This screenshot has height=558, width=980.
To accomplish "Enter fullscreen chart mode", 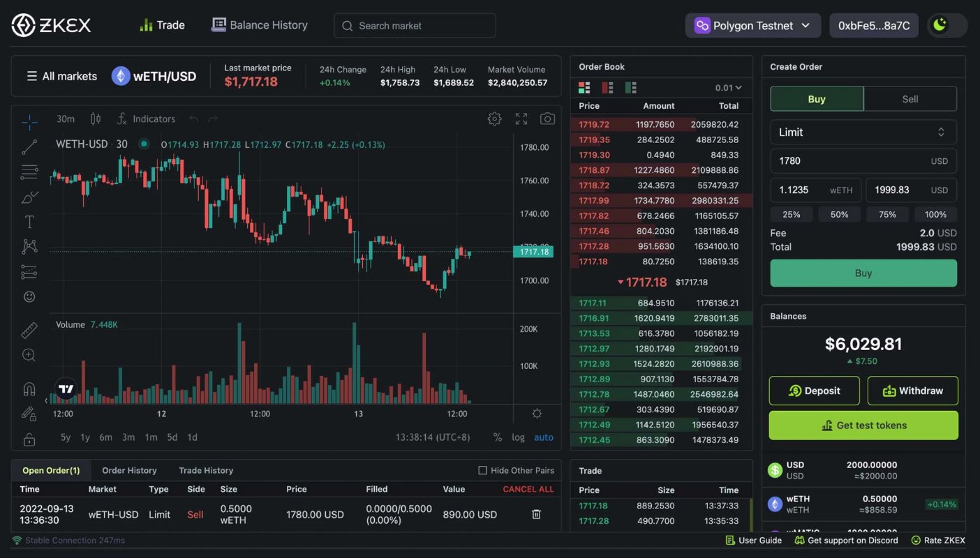I will pos(521,119).
